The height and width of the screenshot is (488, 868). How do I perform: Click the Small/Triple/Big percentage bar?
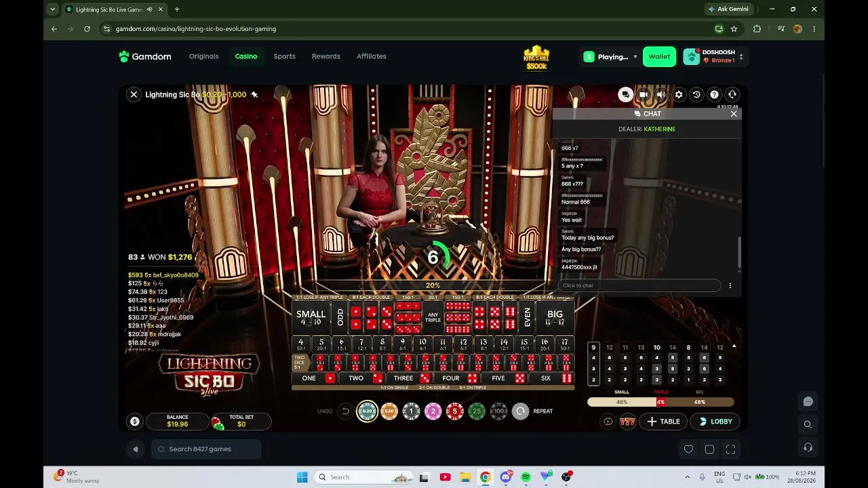pos(660,402)
